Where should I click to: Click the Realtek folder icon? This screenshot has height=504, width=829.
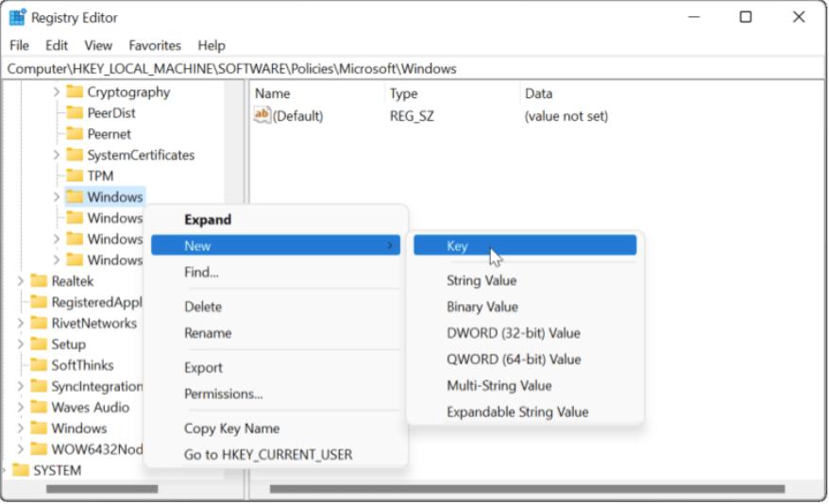tap(39, 281)
